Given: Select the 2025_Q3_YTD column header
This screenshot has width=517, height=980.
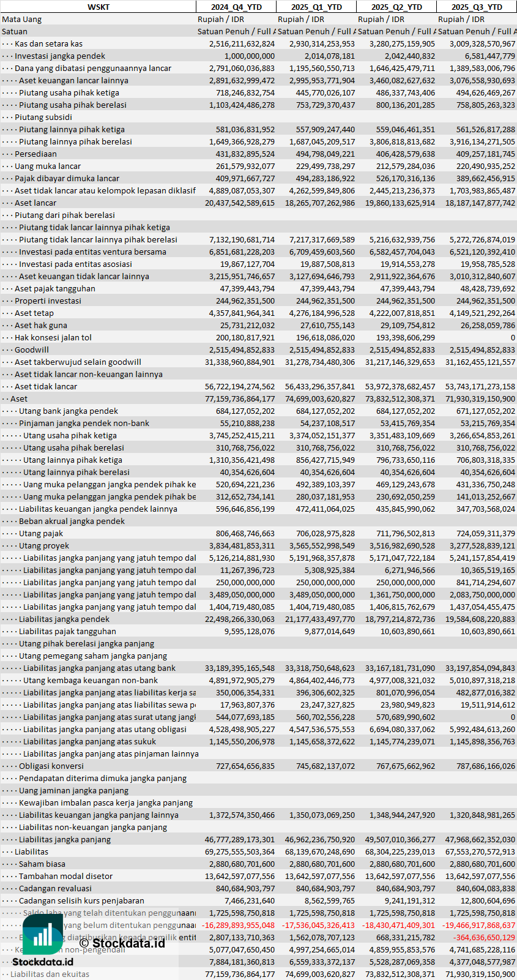Looking at the screenshot, I should (x=477, y=7).
